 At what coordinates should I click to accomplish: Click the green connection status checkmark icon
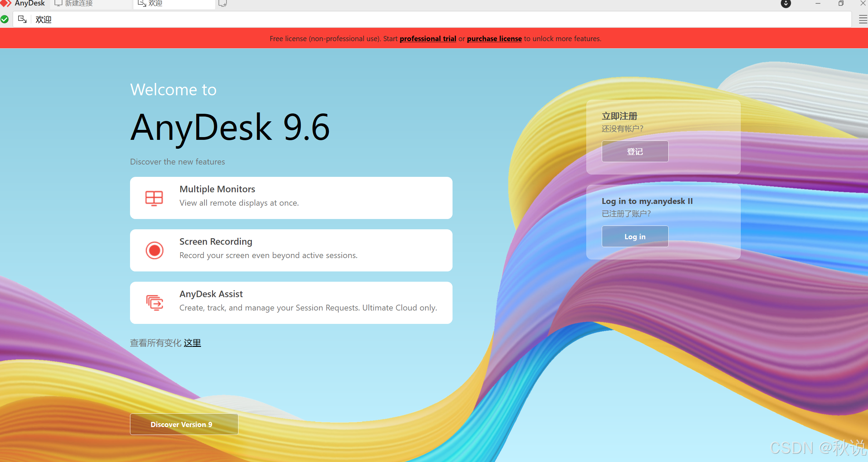pos(4,19)
